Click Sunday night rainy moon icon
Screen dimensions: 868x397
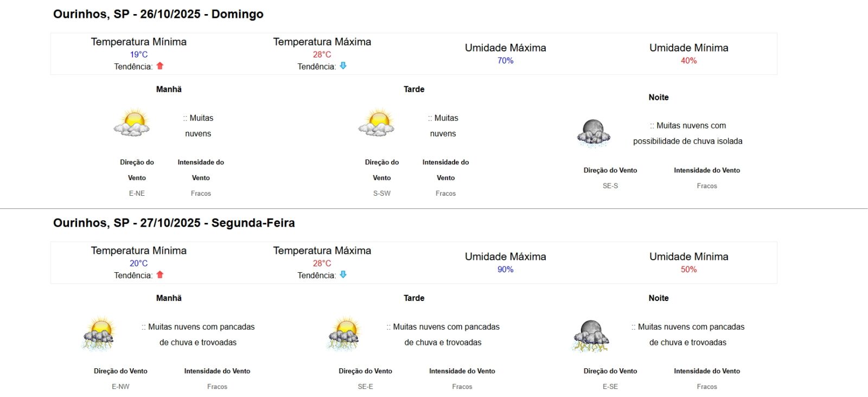point(593,133)
